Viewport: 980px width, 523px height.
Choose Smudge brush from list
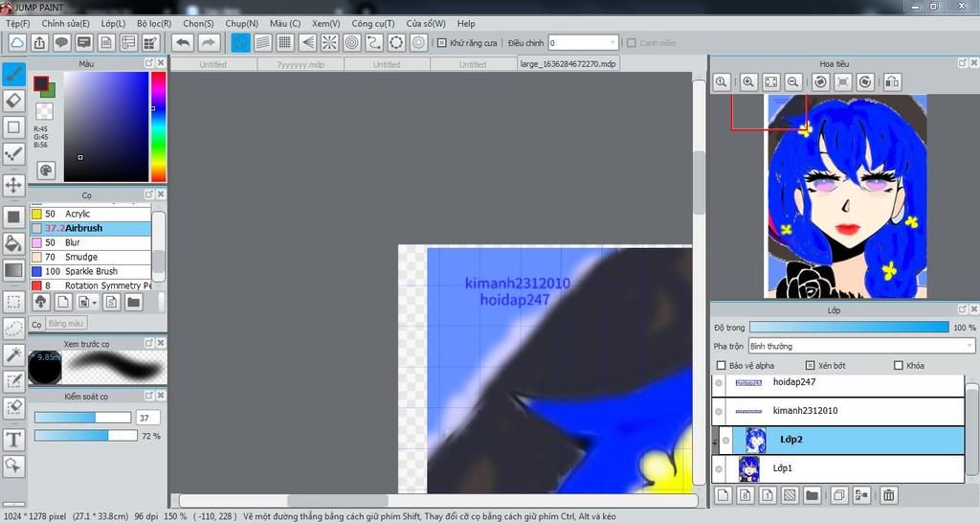coord(91,257)
